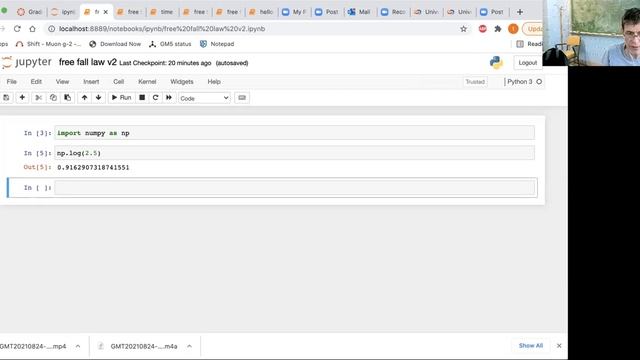Go to the browser home page

click(x=32, y=29)
